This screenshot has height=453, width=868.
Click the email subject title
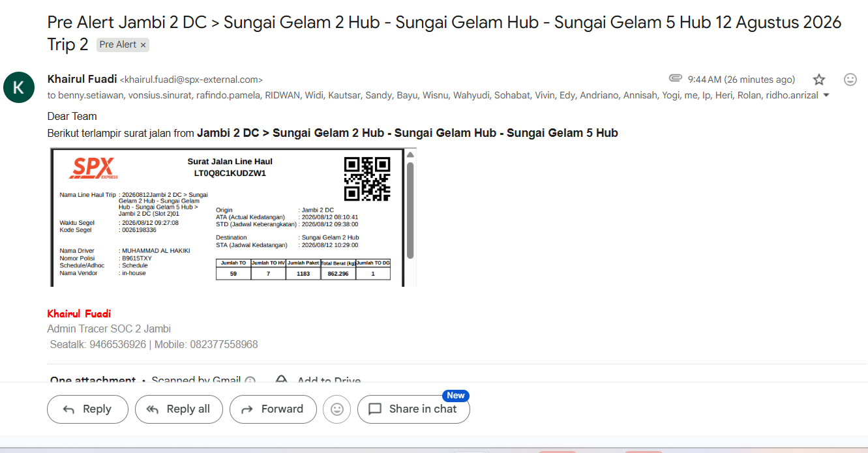tap(444, 33)
